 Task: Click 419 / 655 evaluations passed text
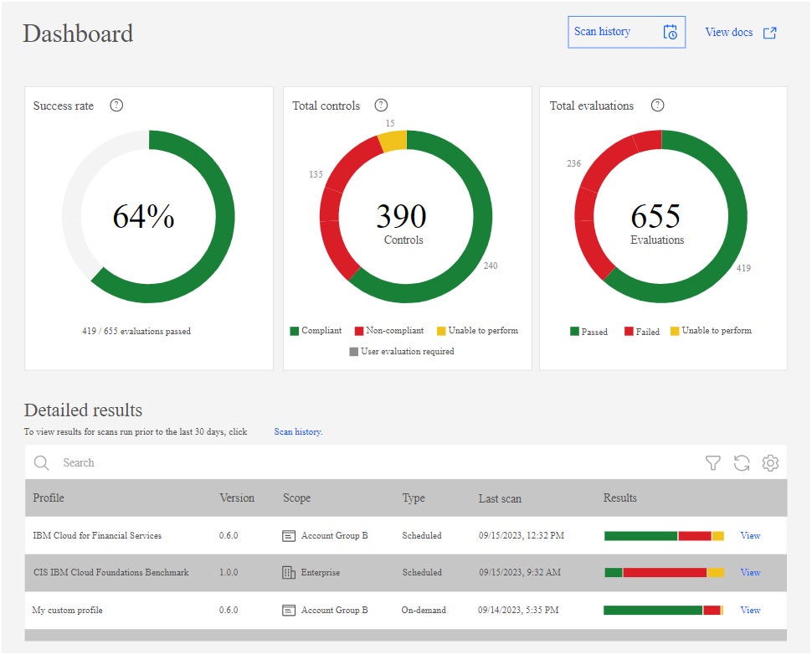tap(136, 331)
